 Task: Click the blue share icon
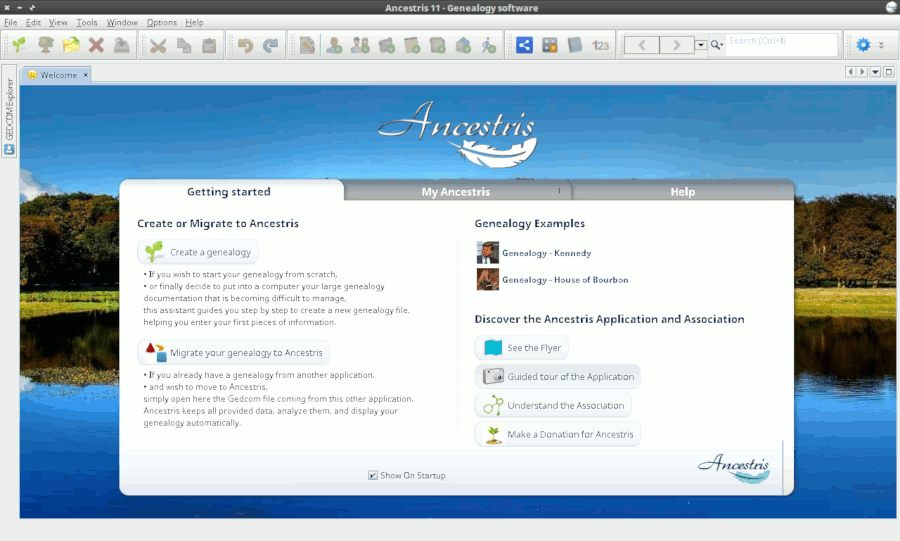(x=524, y=45)
